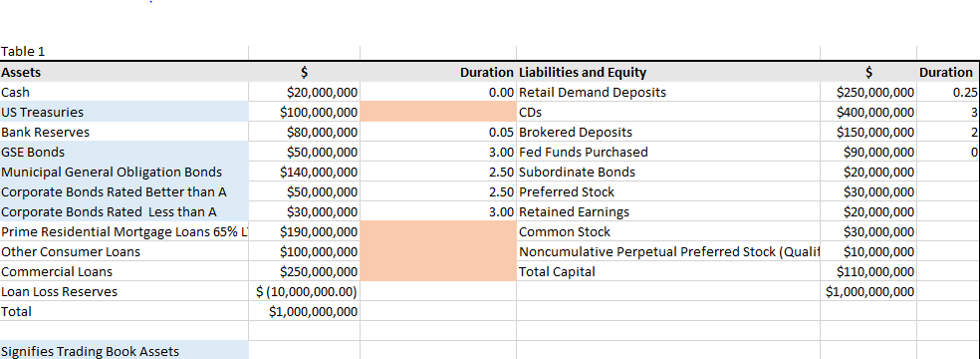Select Corporate Bonds Less than A amount $30,000,000
This screenshot has width=980, height=359.
point(305,212)
